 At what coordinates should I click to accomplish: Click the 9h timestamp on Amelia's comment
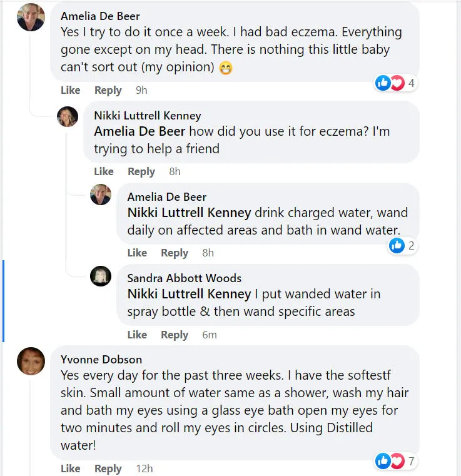coord(141,90)
